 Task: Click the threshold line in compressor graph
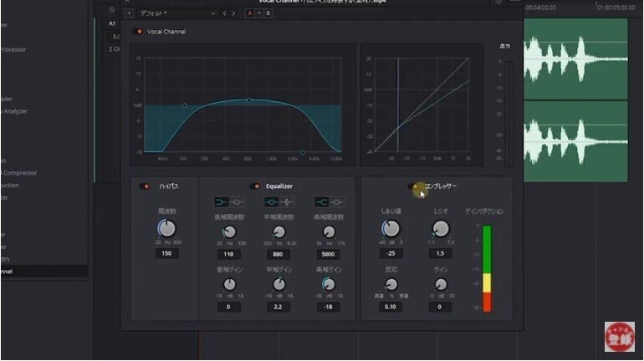(x=397, y=105)
